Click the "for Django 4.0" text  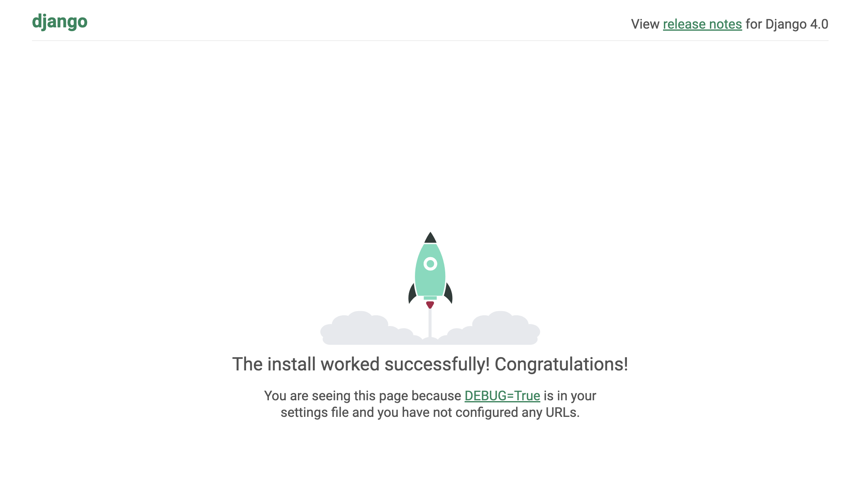(787, 24)
